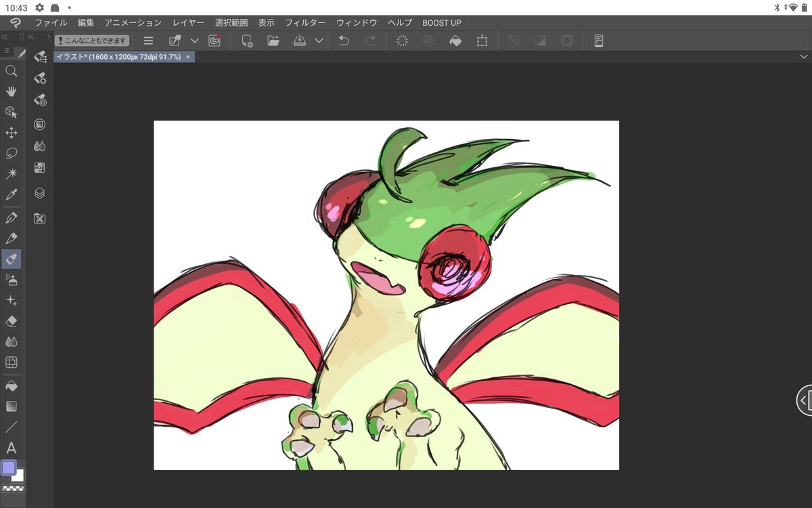The image size is (812, 508).
Task: Invert the selected area icon
Action: [540, 41]
